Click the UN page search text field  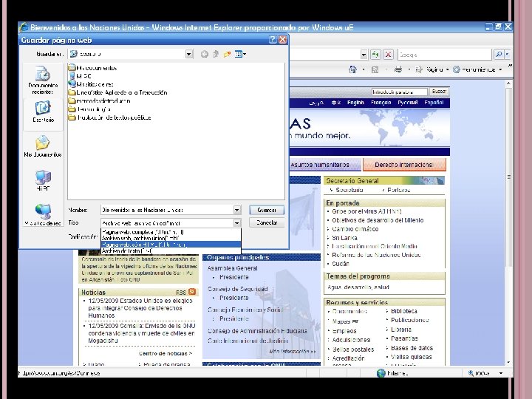click(399, 92)
